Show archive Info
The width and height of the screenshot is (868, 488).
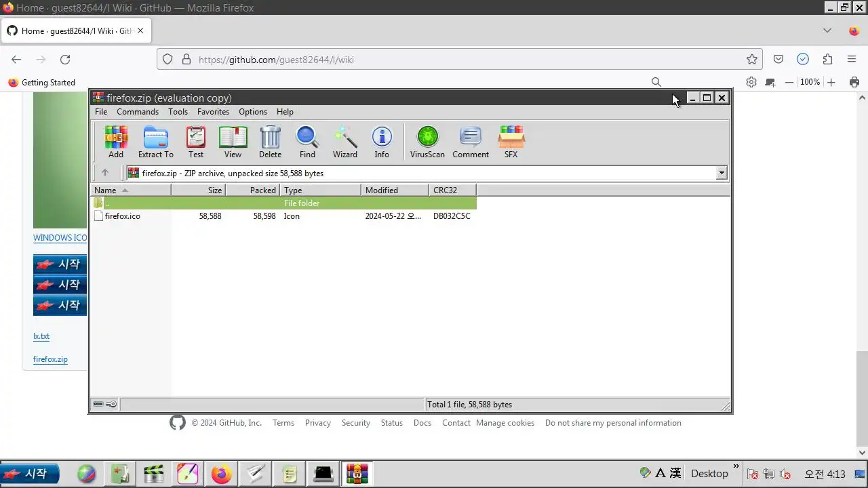coord(382,142)
